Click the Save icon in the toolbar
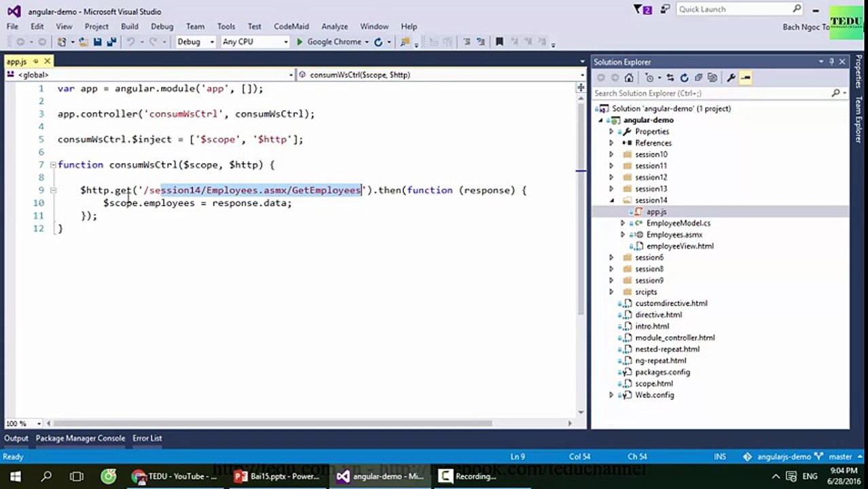Screen dimensions: 868x489 (97, 42)
